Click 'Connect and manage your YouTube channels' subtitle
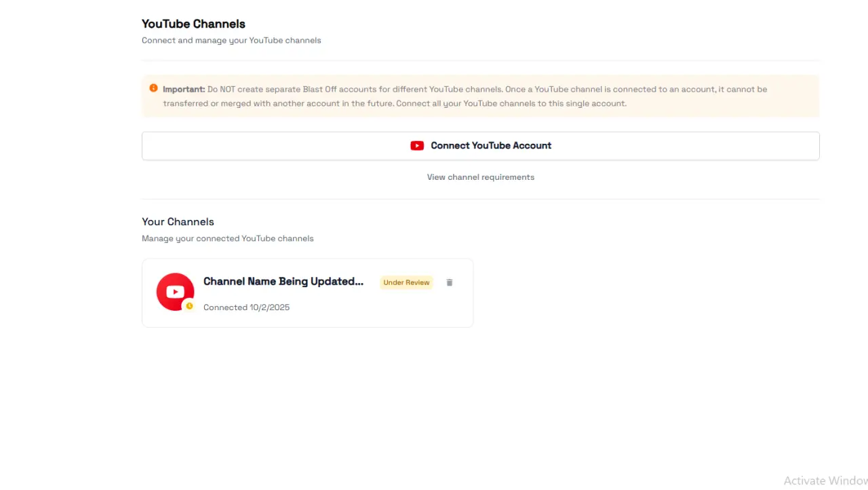Screen dimensions: 868x490 click(231, 41)
